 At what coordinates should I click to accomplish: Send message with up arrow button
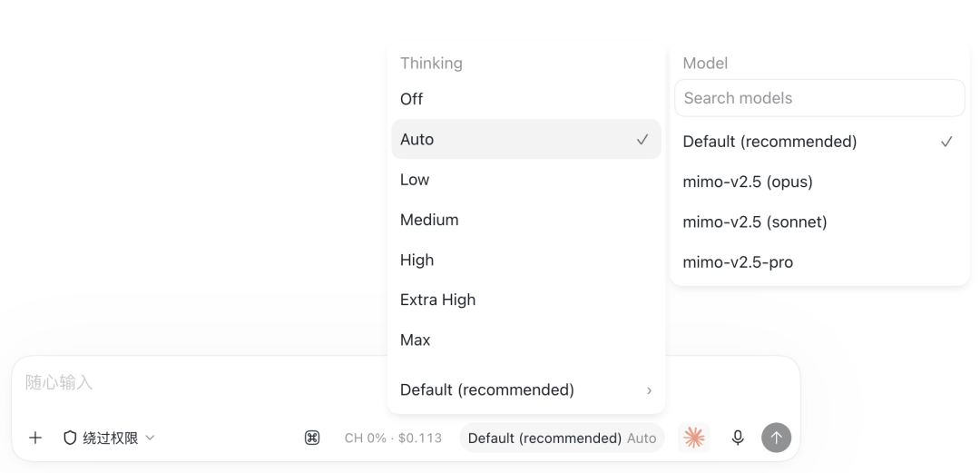776,438
